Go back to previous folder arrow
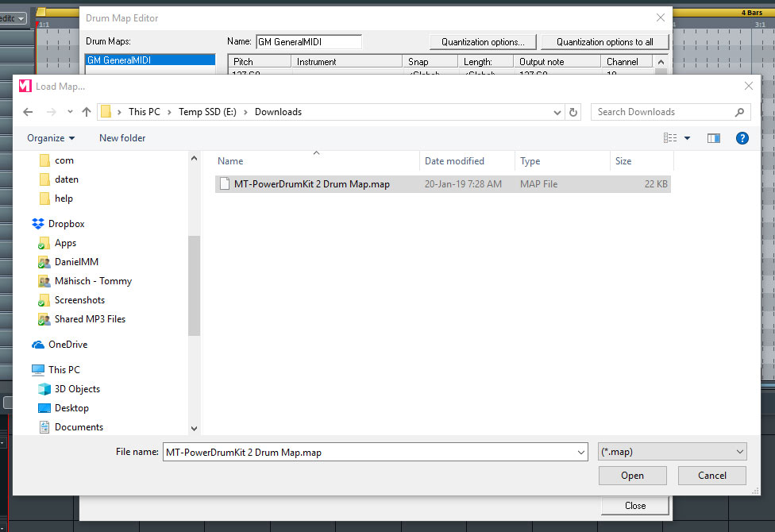Viewport: 775px width, 532px height. coord(28,112)
